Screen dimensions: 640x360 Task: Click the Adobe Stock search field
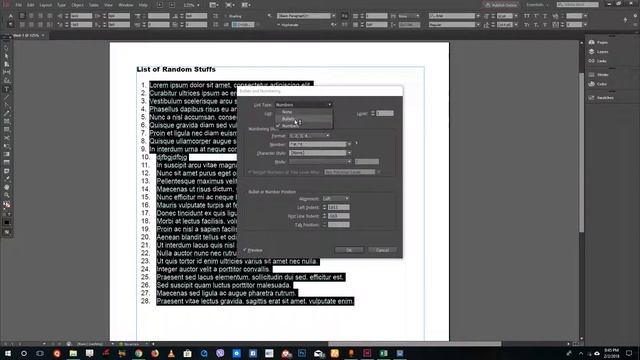578,4
